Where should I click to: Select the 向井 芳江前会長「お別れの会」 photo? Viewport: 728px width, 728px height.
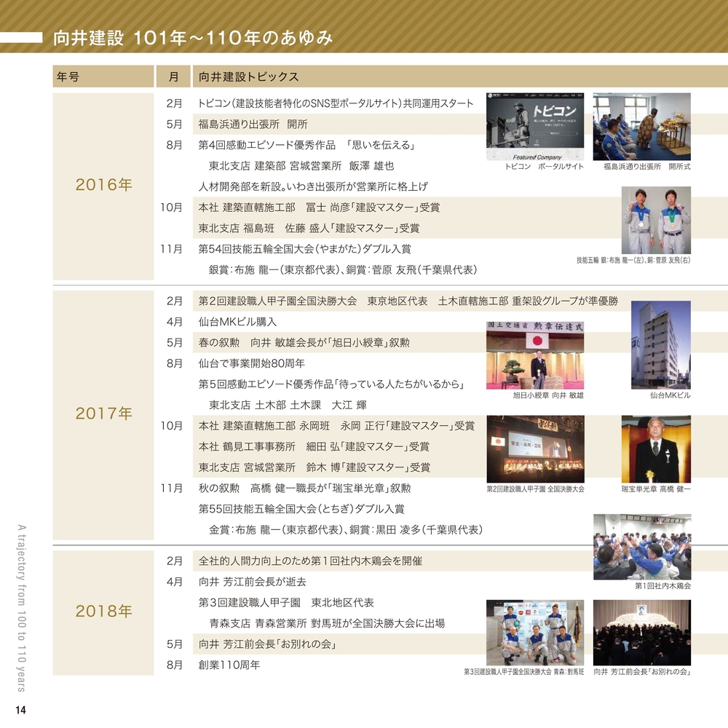tap(641, 632)
